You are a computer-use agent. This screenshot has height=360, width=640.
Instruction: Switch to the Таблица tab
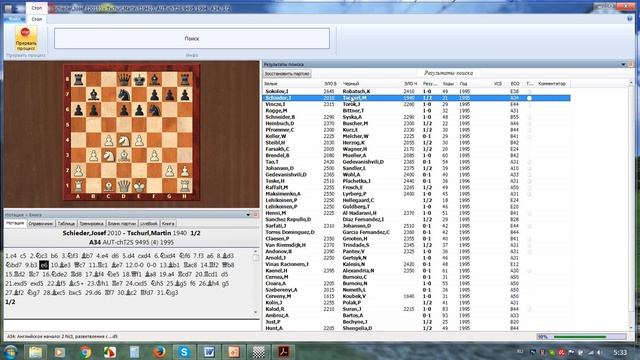click(x=66, y=224)
